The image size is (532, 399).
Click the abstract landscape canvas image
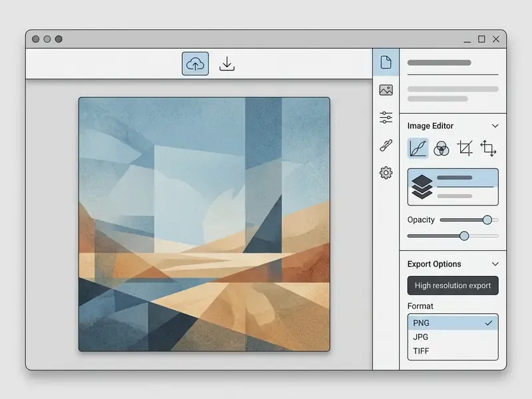pyautogui.click(x=204, y=224)
